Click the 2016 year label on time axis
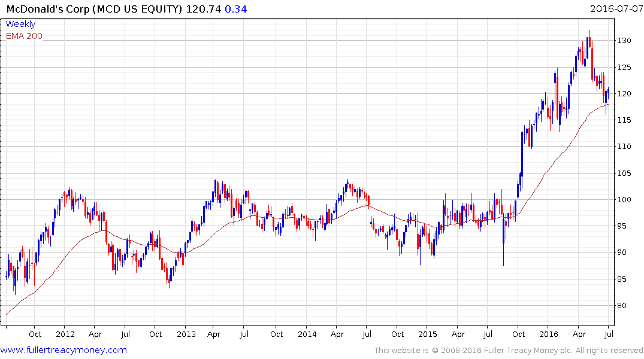 549,334
